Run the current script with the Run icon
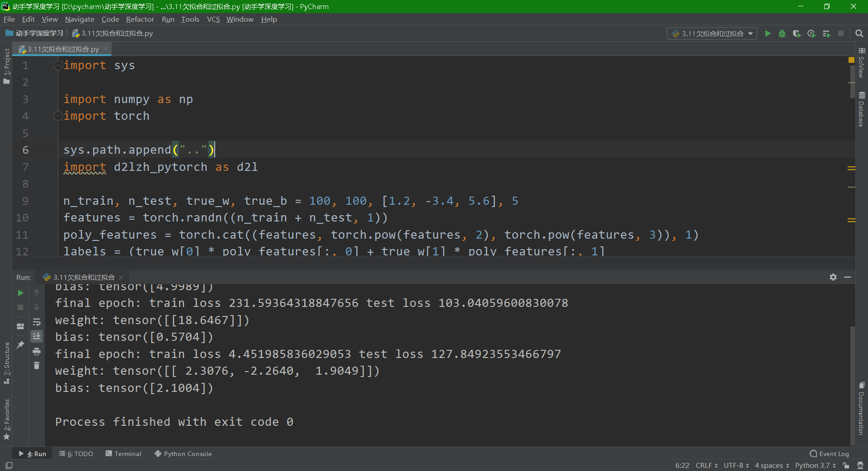The image size is (868, 471). [768, 33]
